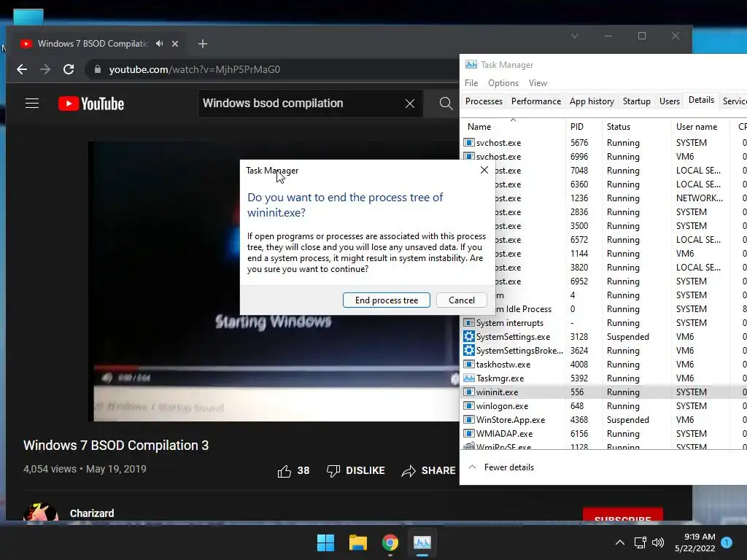Select the System interrupts row

604,323
